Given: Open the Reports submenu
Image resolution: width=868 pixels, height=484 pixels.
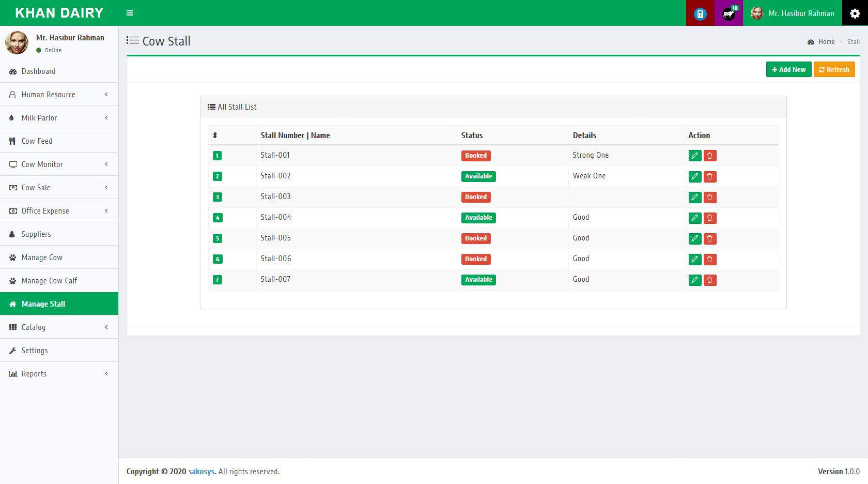Looking at the screenshot, I should tap(59, 374).
